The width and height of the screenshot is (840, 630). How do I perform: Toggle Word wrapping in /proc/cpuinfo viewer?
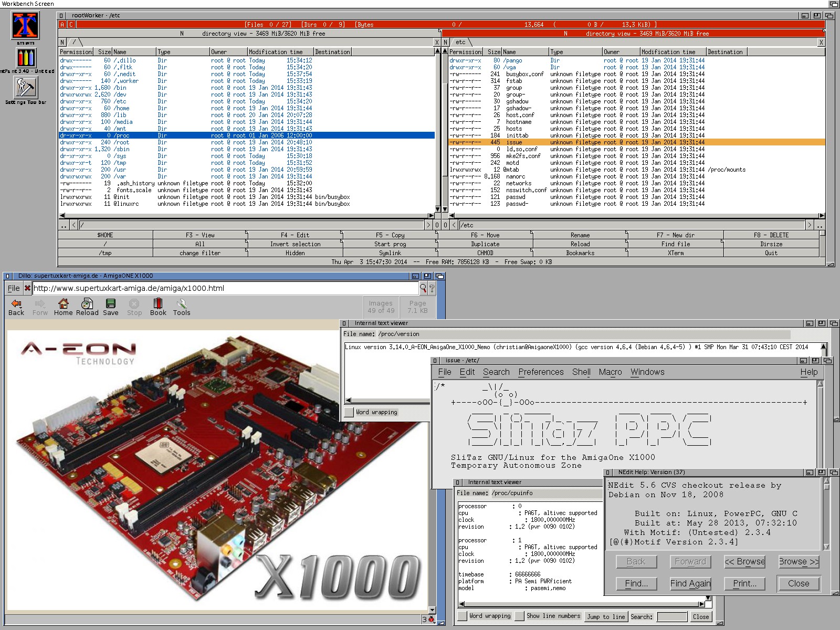[x=463, y=616]
